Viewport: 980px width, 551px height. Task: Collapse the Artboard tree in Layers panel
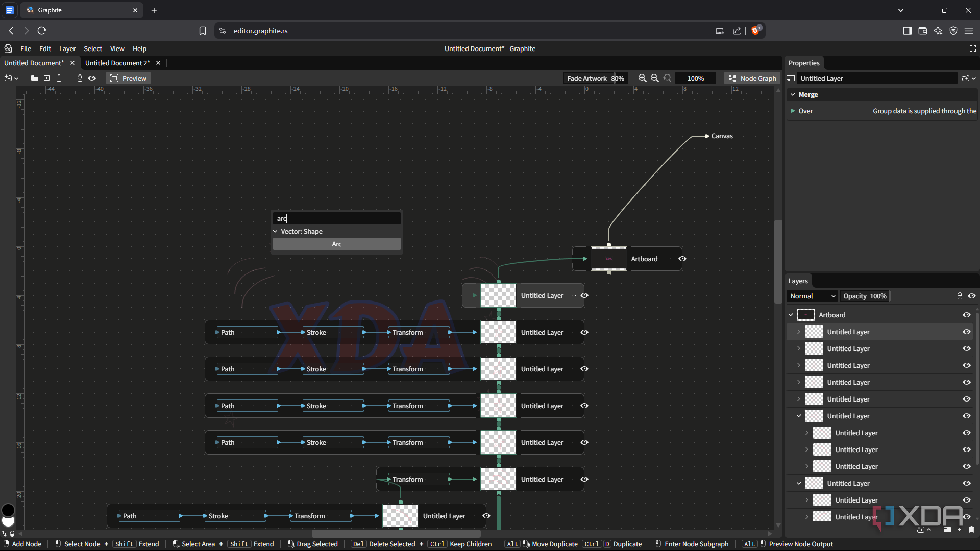791,315
